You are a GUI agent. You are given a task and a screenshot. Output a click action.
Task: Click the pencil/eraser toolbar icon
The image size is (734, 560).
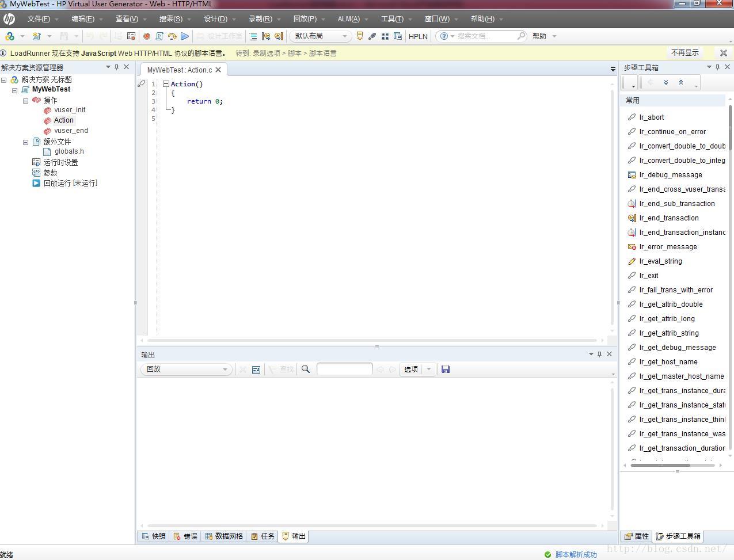pos(372,36)
